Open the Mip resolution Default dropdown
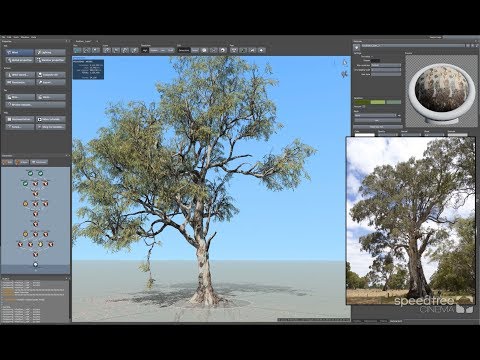The image size is (480, 360). (386, 65)
